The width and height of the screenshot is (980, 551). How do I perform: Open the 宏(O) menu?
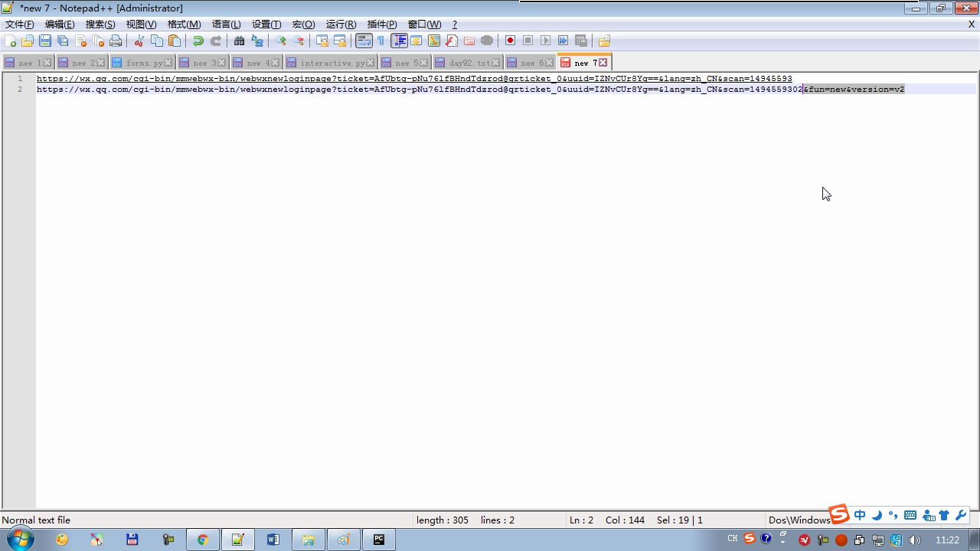click(304, 24)
